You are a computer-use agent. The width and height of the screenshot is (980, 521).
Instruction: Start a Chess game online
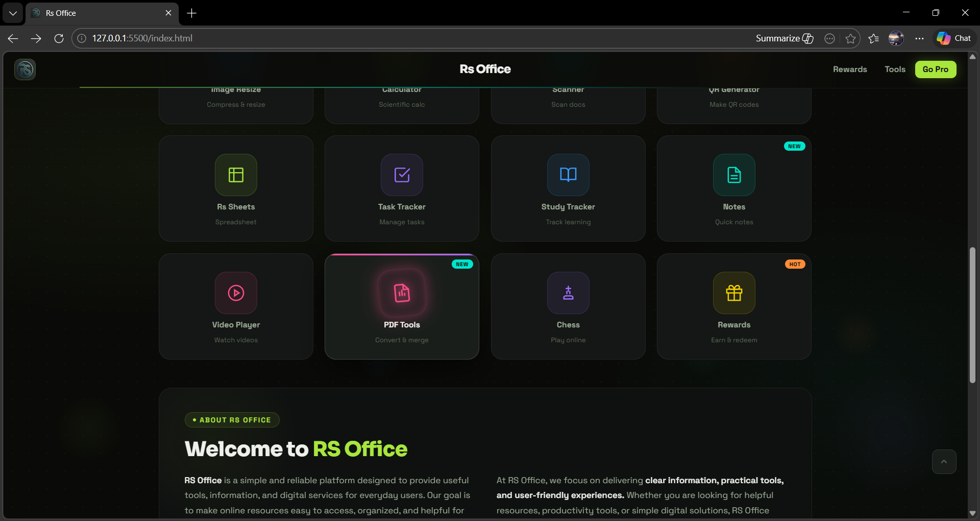(x=568, y=305)
